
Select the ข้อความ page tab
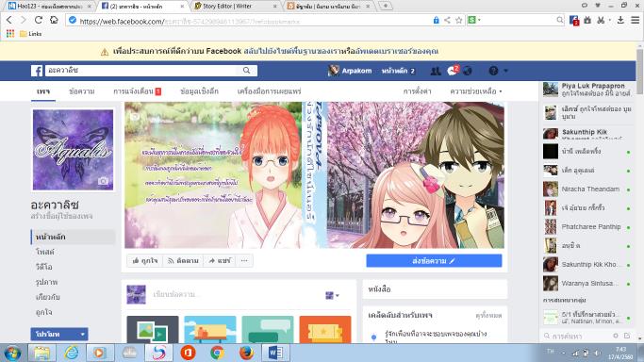[x=82, y=91]
